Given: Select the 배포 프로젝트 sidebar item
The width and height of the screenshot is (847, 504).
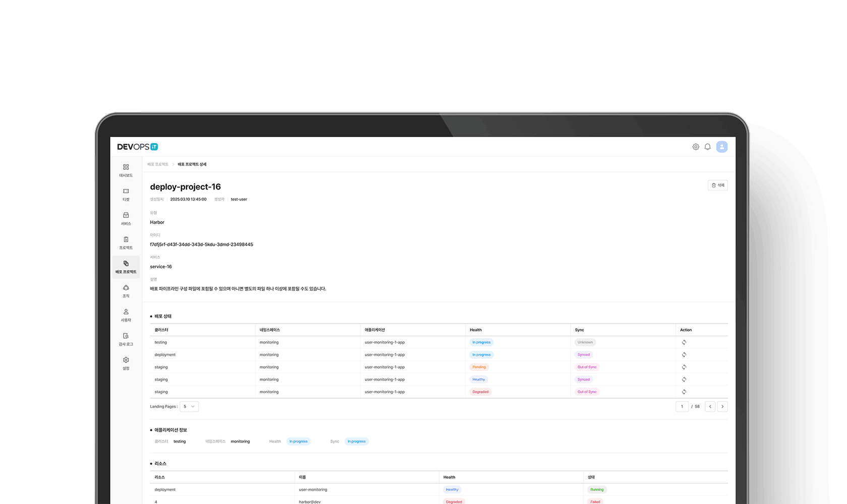Looking at the screenshot, I should click(126, 267).
